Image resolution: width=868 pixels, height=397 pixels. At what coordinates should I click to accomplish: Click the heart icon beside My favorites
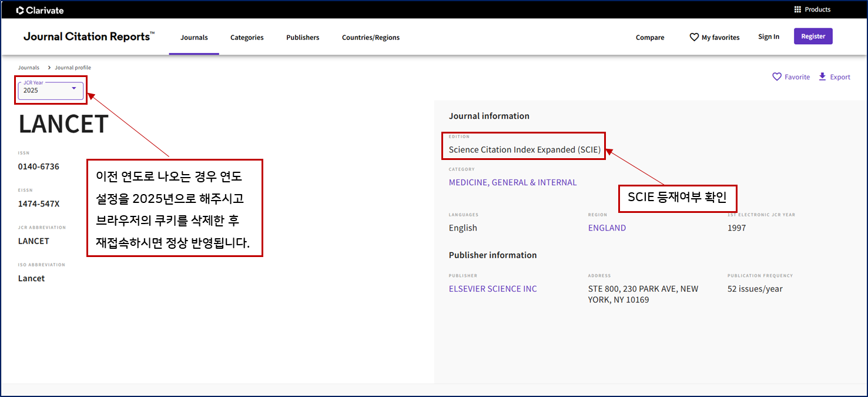pyautogui.click(x=694, y=37)
